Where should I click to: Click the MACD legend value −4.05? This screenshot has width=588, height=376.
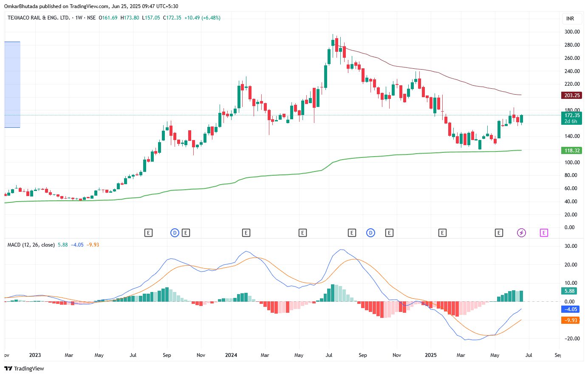[77, 245]
